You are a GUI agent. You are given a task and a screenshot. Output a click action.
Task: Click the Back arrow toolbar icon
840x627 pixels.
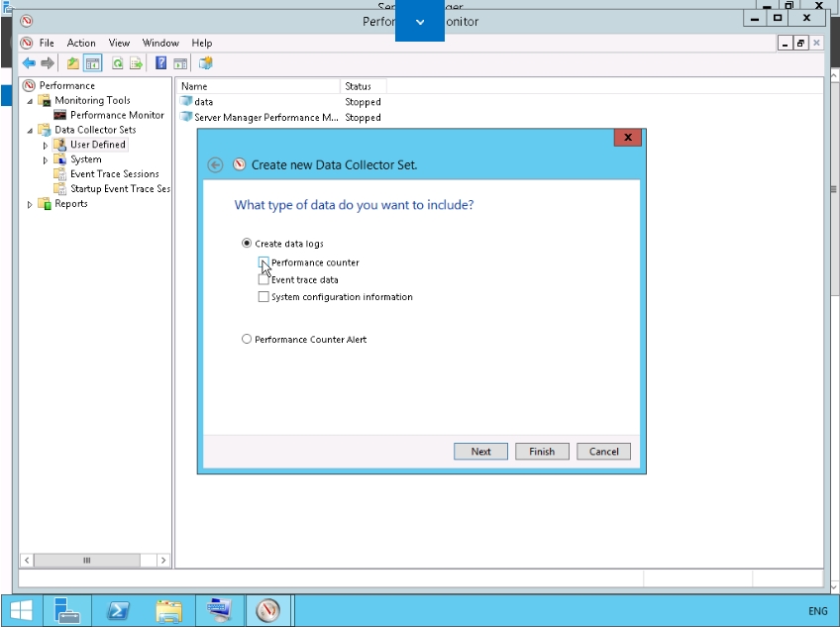(29, 63)
